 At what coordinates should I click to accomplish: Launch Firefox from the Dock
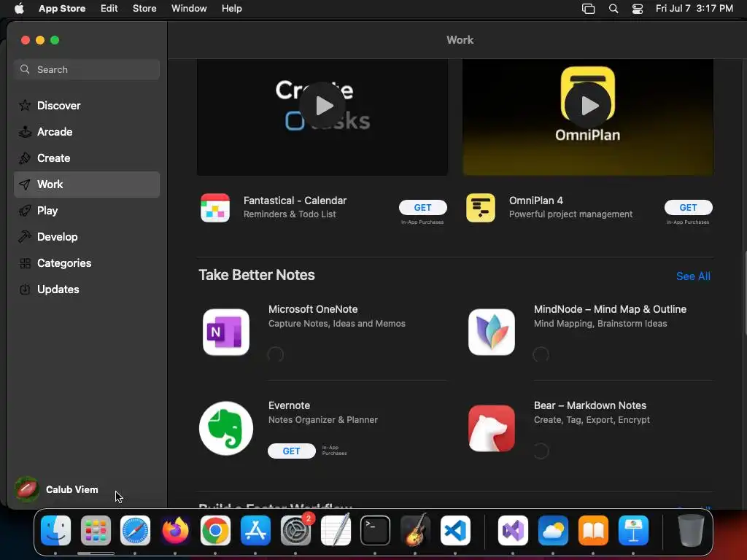[175, 530]
